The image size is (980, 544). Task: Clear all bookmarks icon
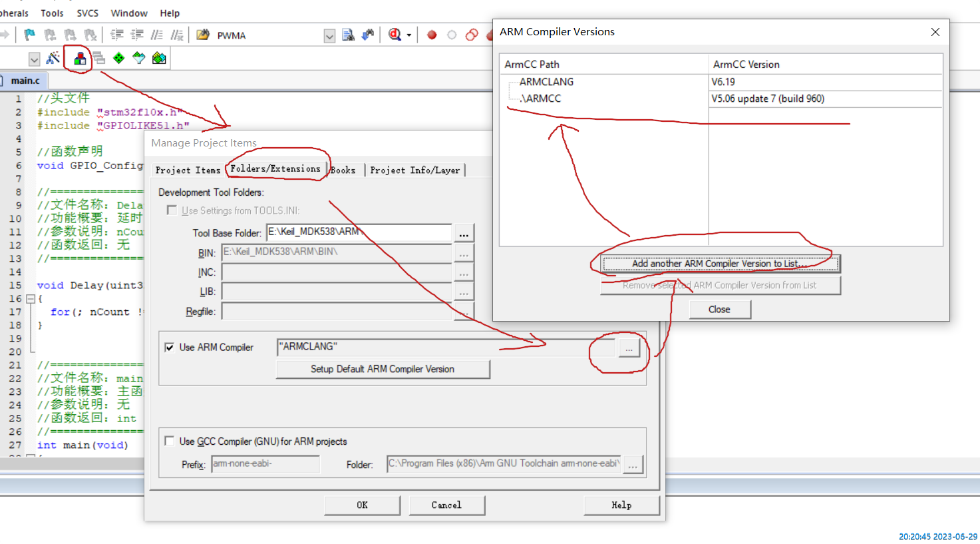pyautogui.click(x=90, y=35)
